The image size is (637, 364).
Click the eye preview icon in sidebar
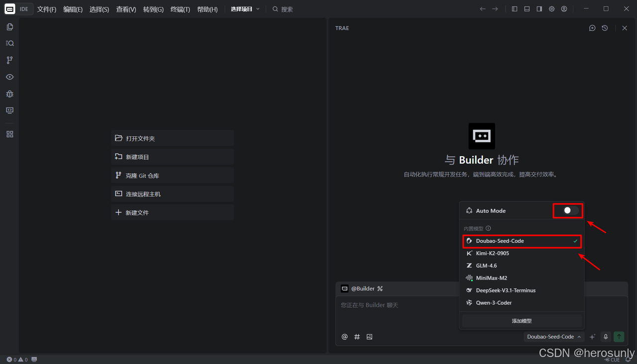9,77
